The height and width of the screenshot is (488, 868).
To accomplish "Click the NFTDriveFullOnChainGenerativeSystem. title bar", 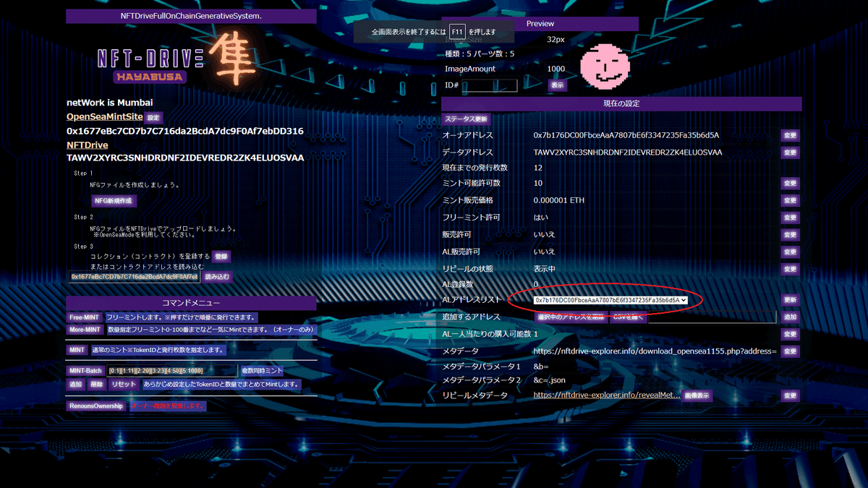I will (191, 16).
